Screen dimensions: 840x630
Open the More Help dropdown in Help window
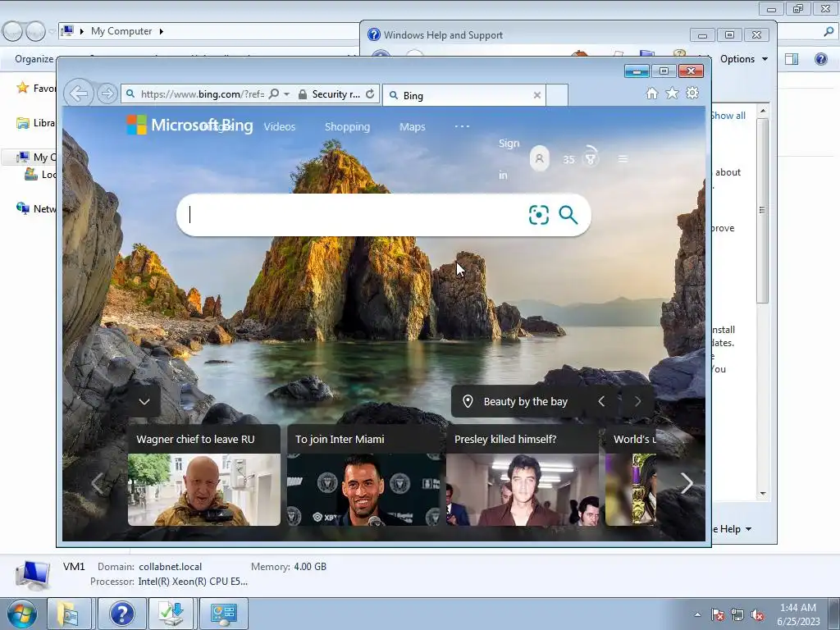click(733, 529)
